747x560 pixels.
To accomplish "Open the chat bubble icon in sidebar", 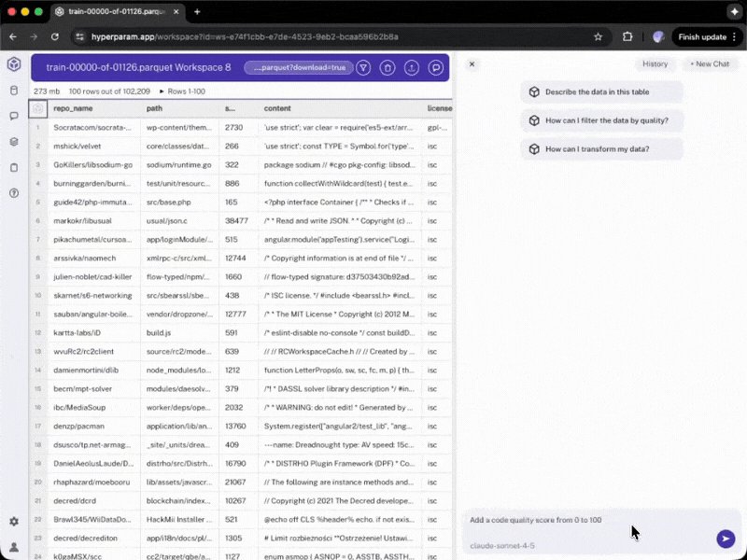I will (14, 116).
